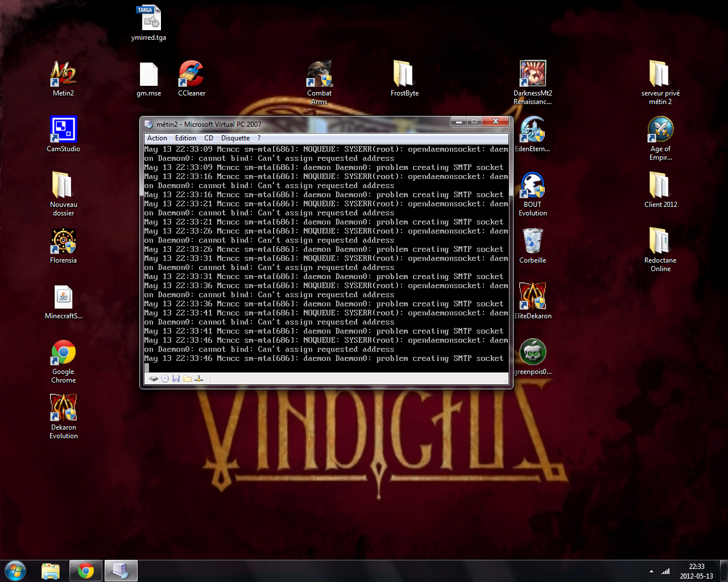Select the EliteDekaron shortcut
Image resolution: width=728 pixels, height=582 pixels.
(533, 302)
